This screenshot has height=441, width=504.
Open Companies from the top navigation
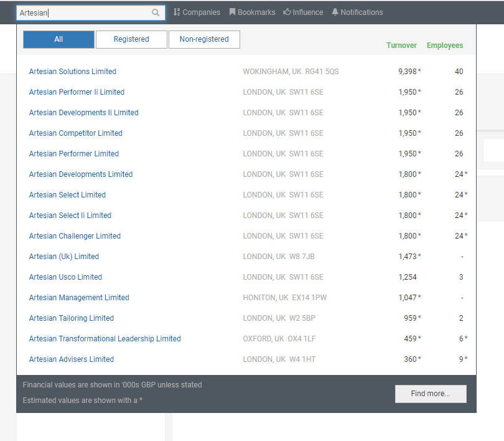197,12
